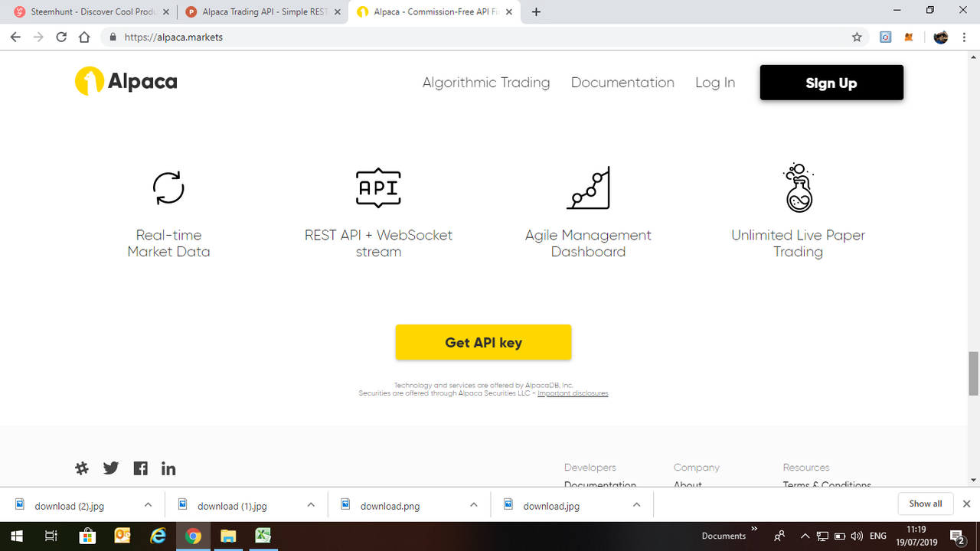
Task: Click the 'Company' footer heading
Action: pyautogui.click(x=697, y=468)
